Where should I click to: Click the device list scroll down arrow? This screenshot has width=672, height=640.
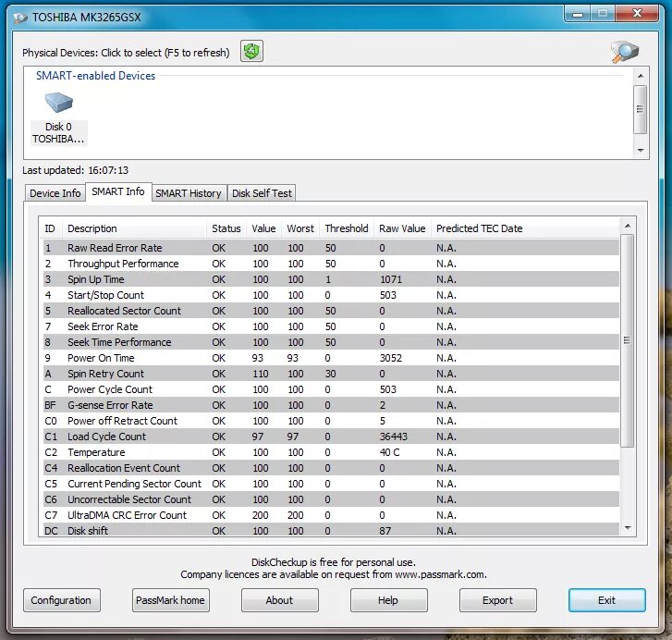click(641, 151)
